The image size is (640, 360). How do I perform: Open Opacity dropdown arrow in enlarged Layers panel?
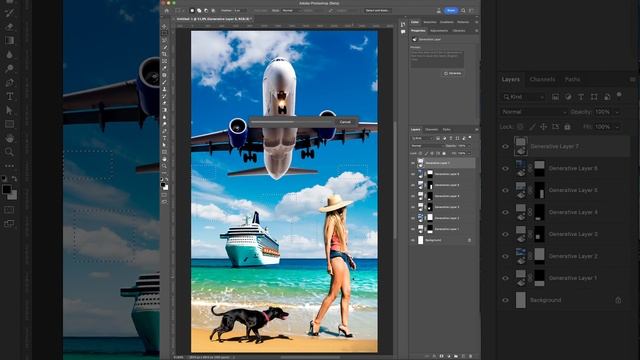(617, 112)
